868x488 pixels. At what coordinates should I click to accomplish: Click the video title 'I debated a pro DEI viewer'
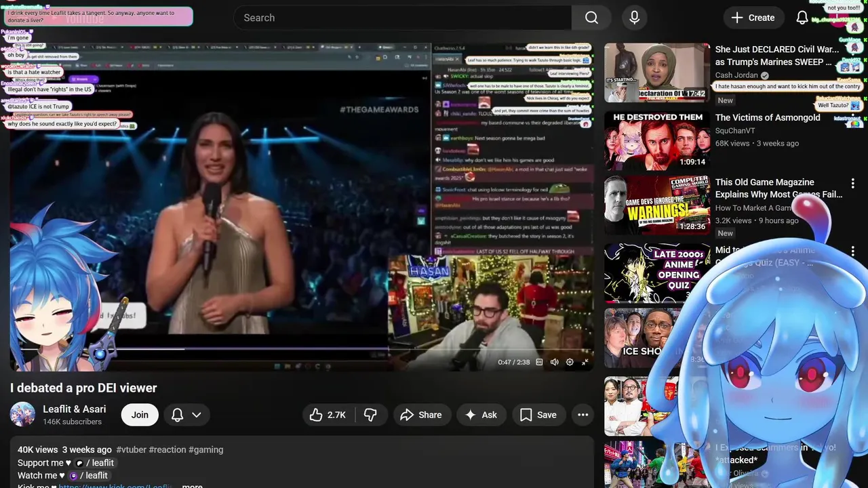pos(83,388)
